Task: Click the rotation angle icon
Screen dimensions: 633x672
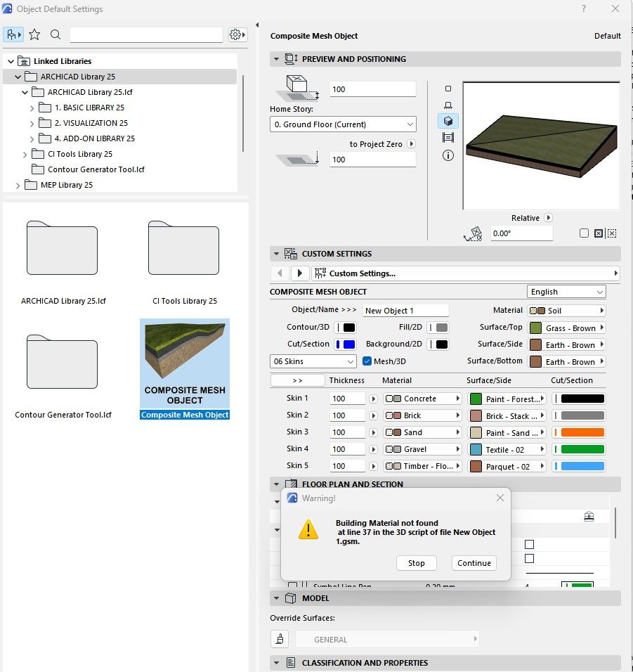Action: pos(473,233)
